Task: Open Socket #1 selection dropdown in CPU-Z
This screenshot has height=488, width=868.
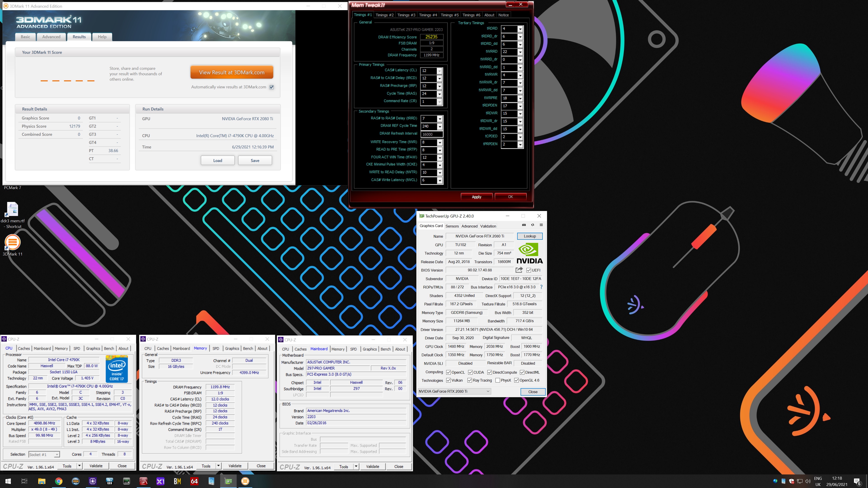Action: (x=44, y=454)
